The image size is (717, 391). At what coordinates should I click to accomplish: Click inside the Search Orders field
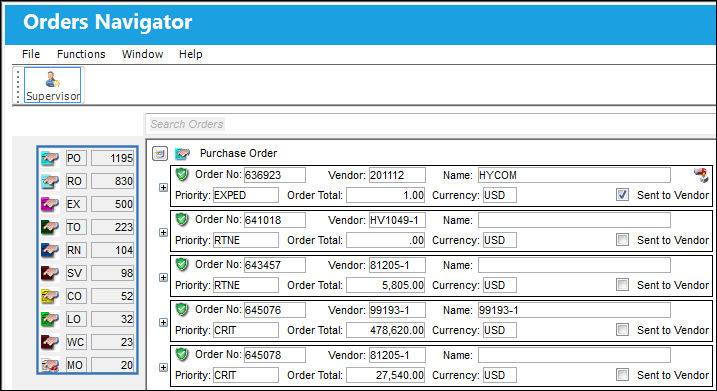click(431, 124)
